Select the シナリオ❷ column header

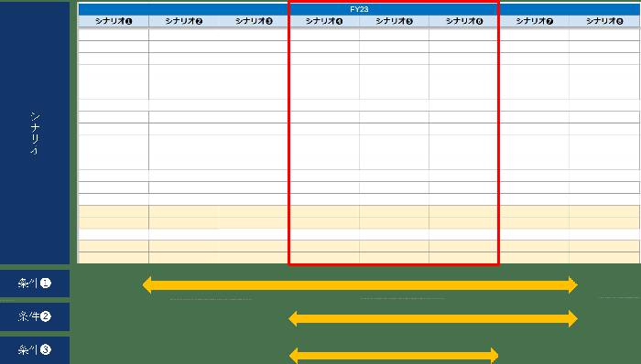(x=184, y=21)
